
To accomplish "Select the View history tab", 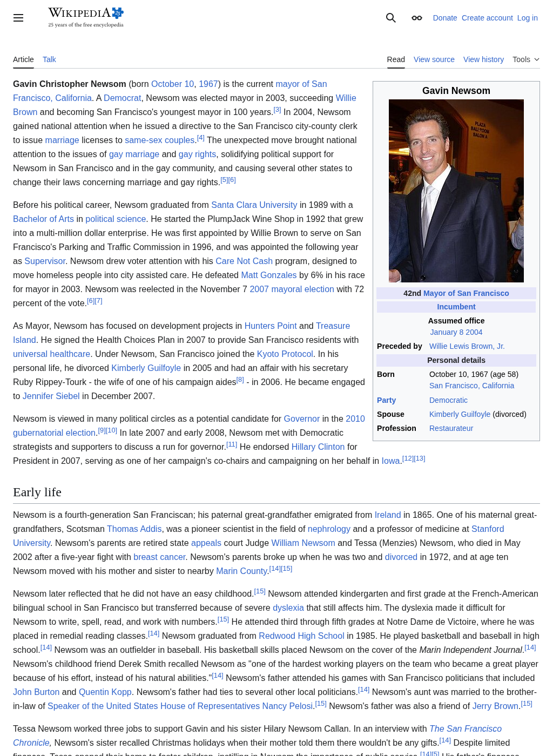I will click(483, 59).
